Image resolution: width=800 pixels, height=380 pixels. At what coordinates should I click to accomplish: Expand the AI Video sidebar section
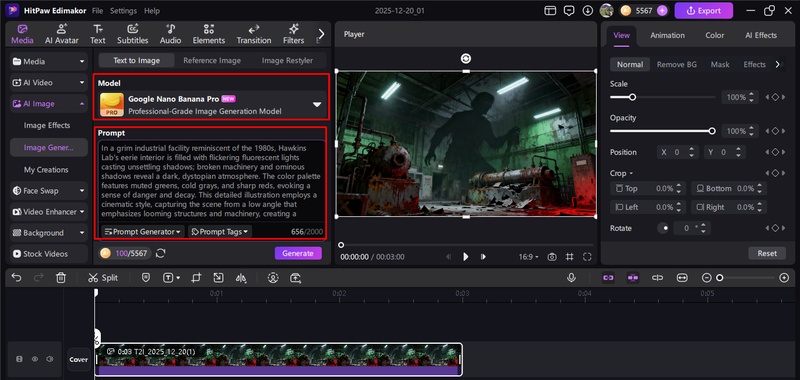click(49, 82)
